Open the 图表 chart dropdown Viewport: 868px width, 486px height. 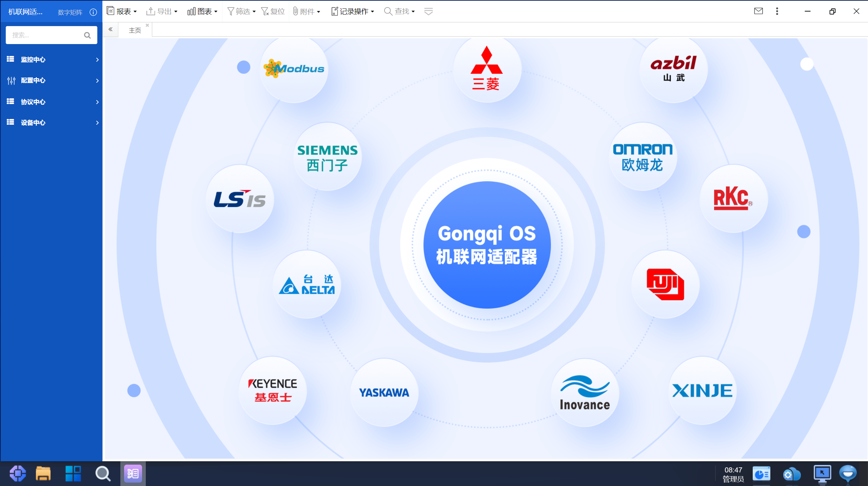(x=202, y=11)
